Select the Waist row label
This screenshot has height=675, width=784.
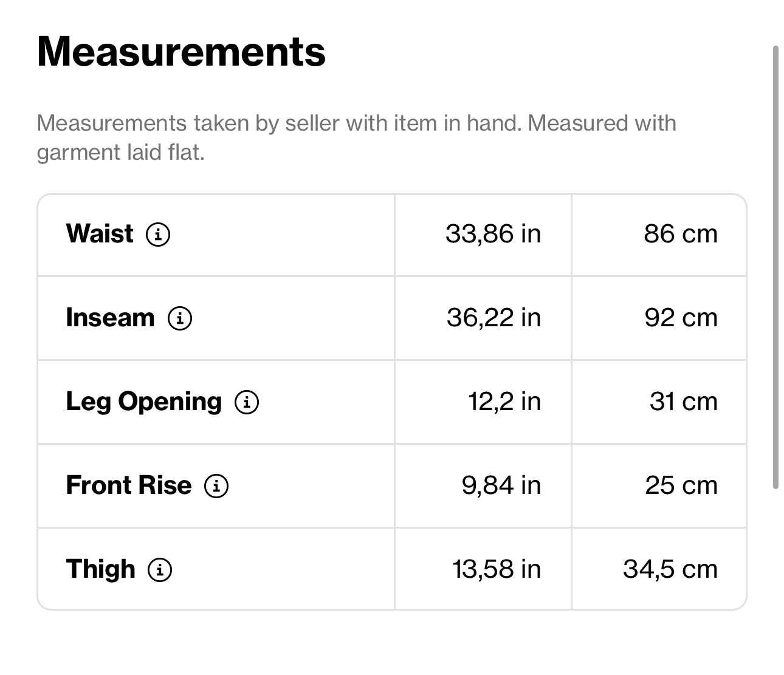pos(100,234)
